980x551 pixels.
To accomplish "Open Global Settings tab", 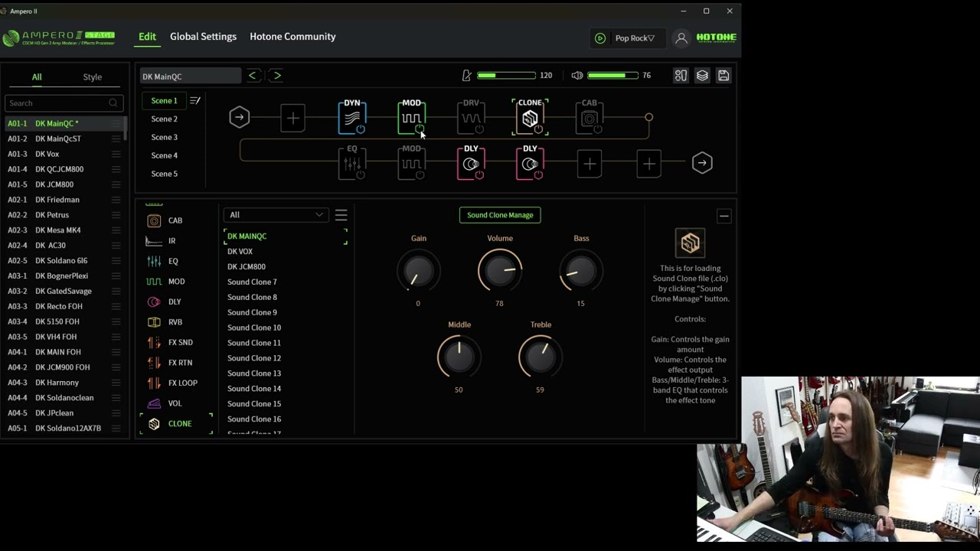I will (x=203, y=37).
